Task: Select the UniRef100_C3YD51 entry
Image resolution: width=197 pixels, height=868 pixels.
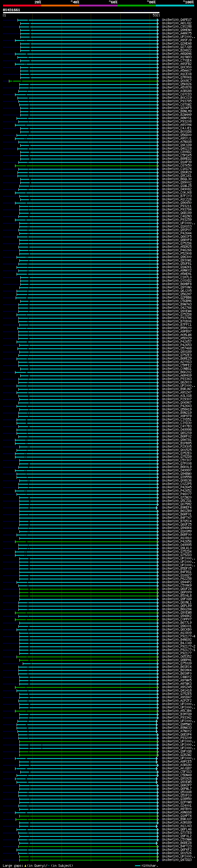Action: (x=177, y=419)
